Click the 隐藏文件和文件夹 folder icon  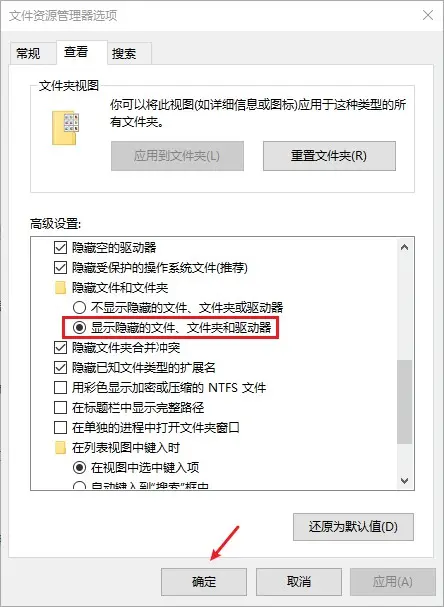pos(60,288)
